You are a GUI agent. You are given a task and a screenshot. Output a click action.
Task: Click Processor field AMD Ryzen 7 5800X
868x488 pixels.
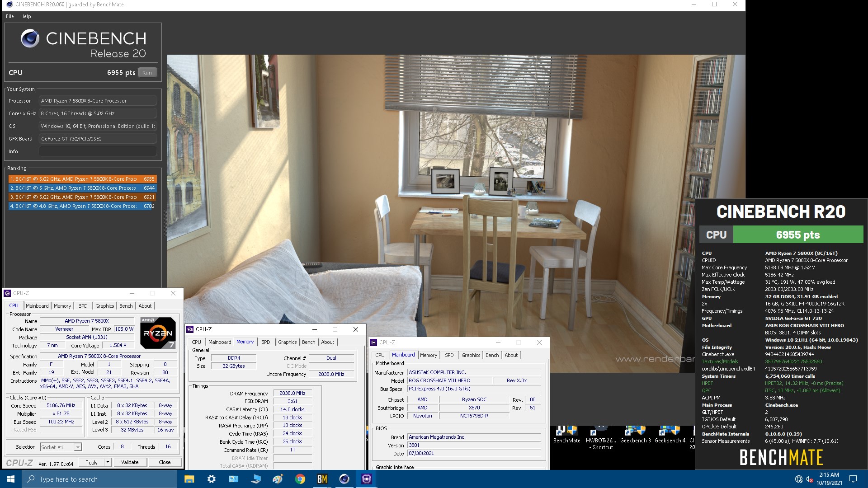click(98, 101)
